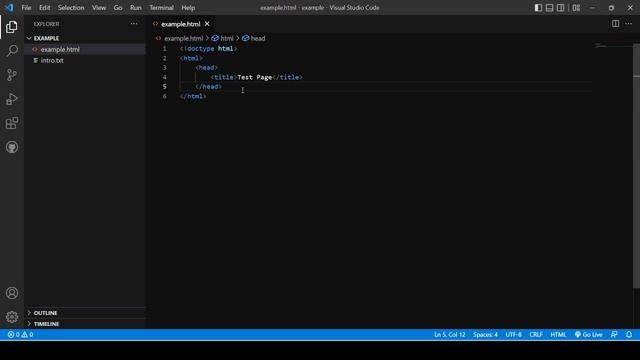Image resolution: width=640 pixels, height=360 pixels.
Task: Toggle secondary side bar layout icon
Action: point(560,8)
